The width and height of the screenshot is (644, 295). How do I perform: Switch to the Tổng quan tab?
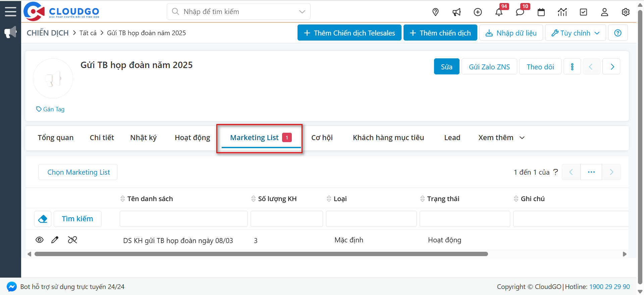tap(55, 138)
